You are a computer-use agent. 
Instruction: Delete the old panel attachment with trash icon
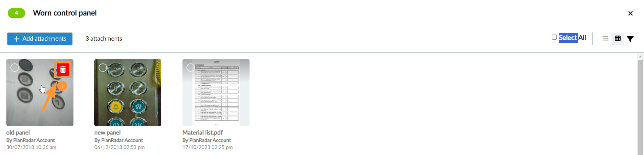63,70
